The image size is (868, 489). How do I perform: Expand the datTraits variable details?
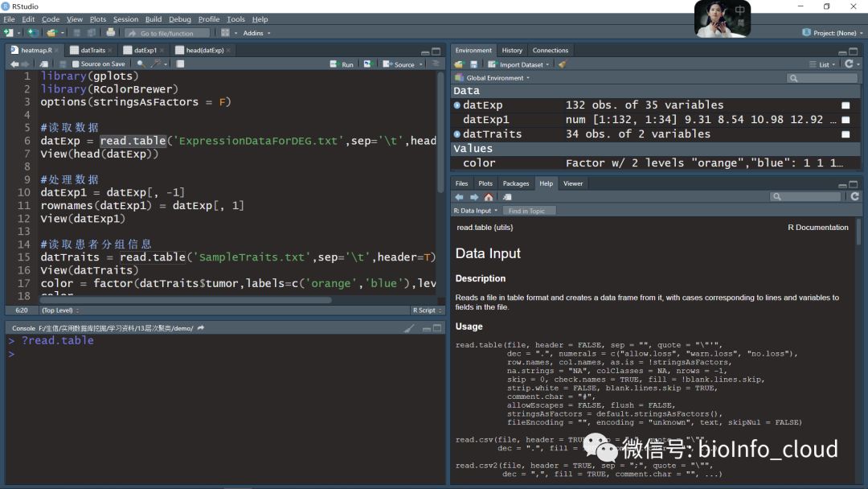(x=457, y=134)
